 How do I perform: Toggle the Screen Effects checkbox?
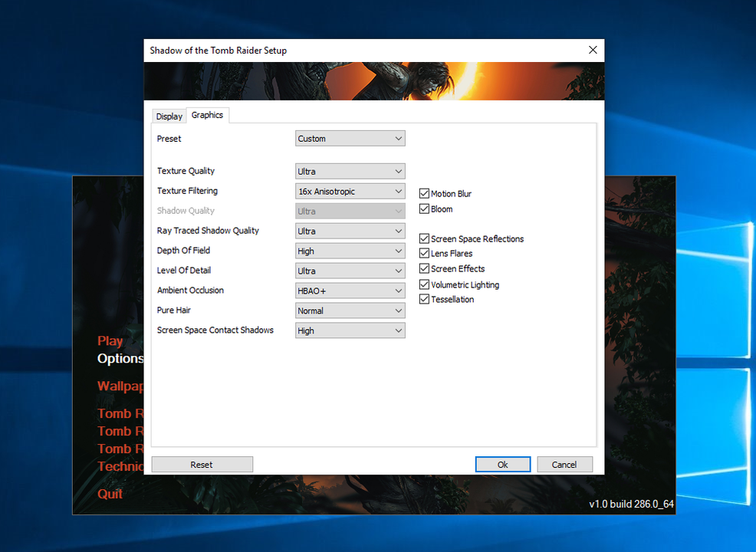[x=424, y=268]
